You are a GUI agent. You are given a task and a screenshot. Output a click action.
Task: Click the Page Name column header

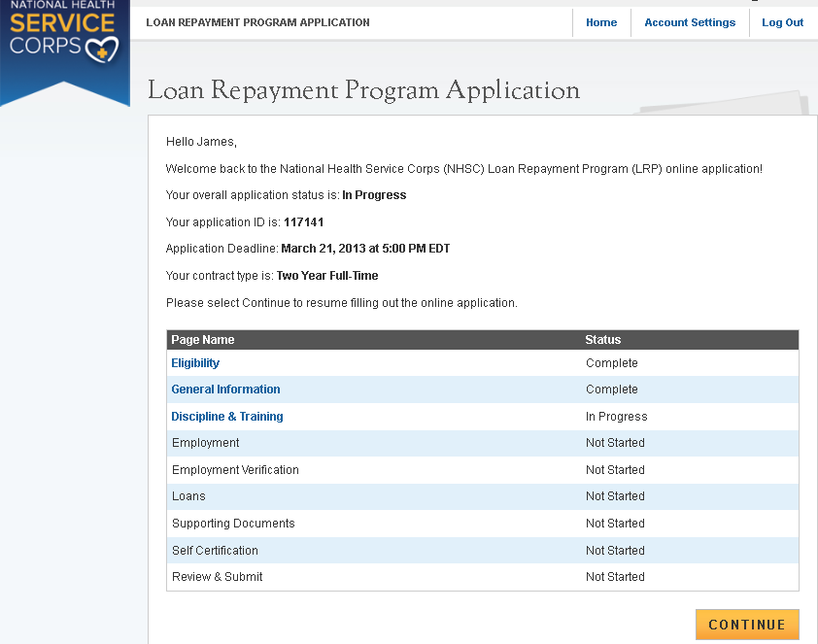pyautogui.click(x=202, y=340)
